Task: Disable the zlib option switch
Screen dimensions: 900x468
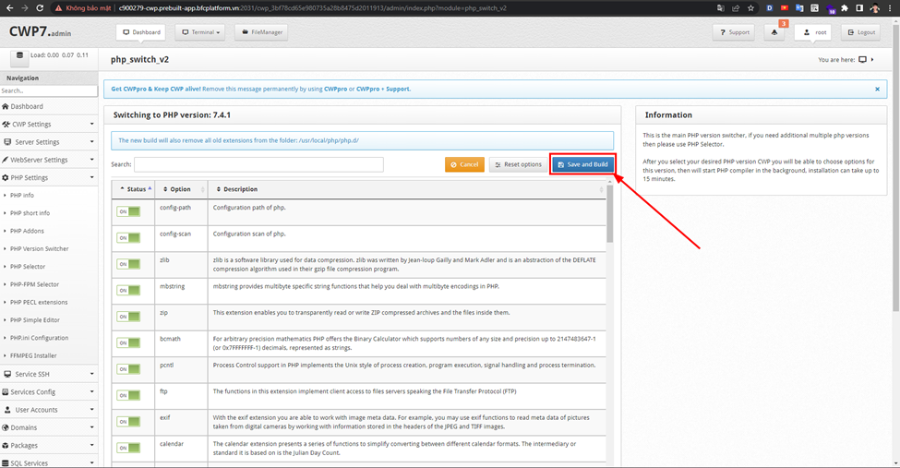Action: tap(129, 264)
